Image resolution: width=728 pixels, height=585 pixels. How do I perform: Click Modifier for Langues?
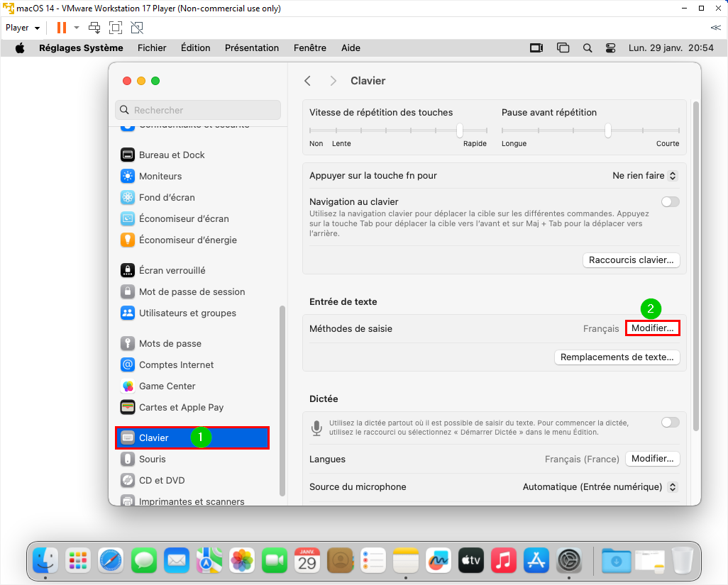652,459
